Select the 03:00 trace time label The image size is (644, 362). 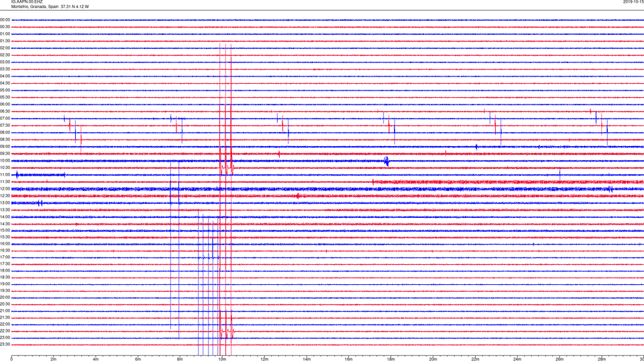click(x=5, y=62)
